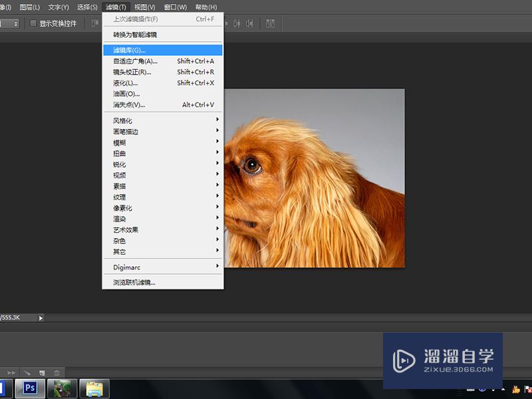Open the folder window from the taskbar
532x399 pixels.
pos(93,388)
